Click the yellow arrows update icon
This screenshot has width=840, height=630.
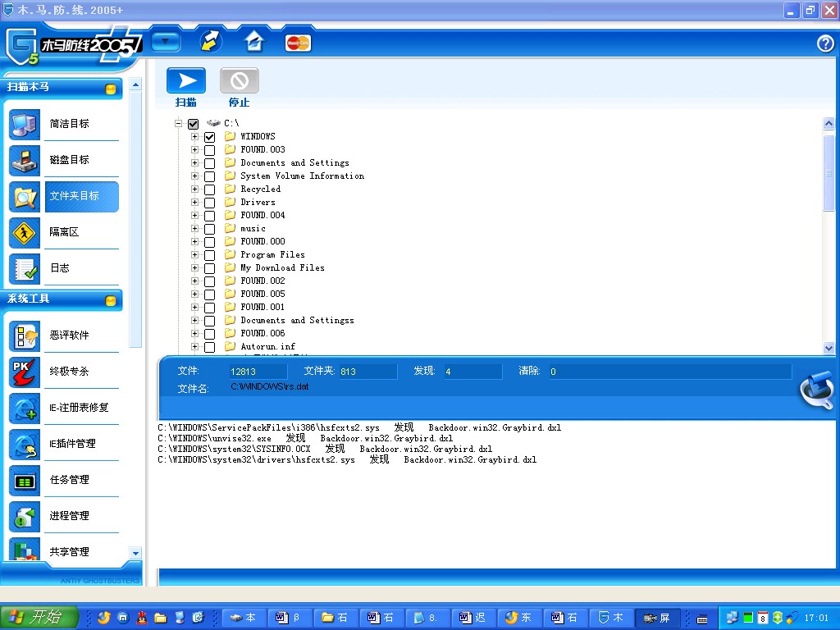pos(211,41)
